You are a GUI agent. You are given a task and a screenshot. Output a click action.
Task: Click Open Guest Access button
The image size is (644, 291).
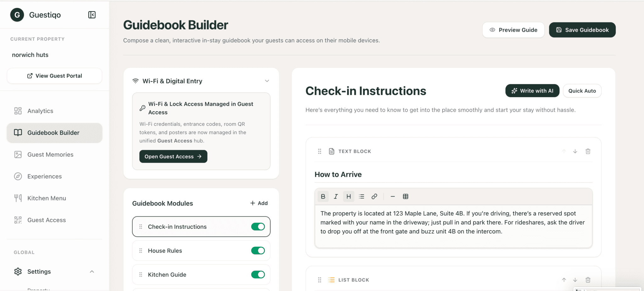tap(173, 156)
